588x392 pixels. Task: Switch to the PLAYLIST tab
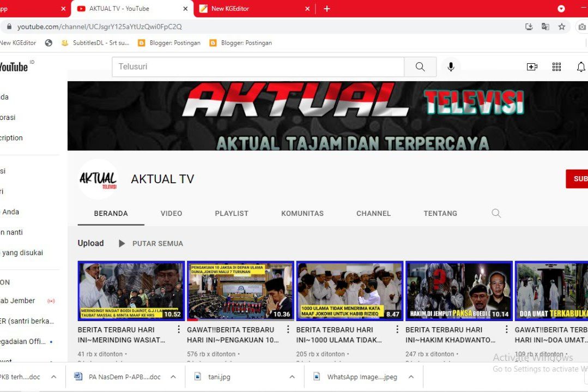232,213
